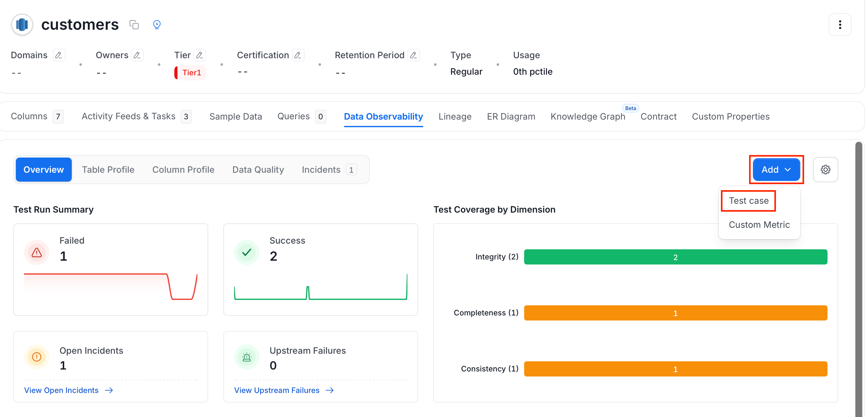Follow the View Open Incidents link

[61, 390]
